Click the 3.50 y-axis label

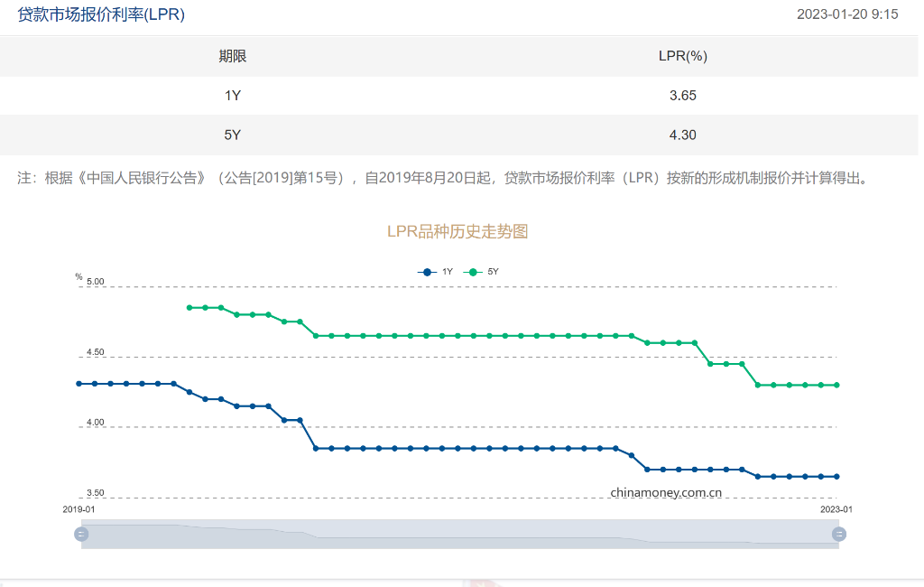pos(95,492)
